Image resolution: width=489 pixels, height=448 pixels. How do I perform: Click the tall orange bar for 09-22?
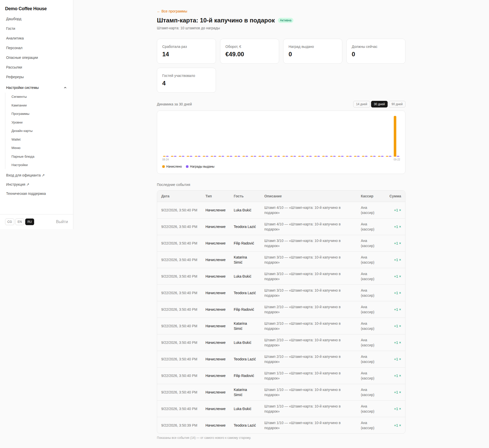(395, 136)
